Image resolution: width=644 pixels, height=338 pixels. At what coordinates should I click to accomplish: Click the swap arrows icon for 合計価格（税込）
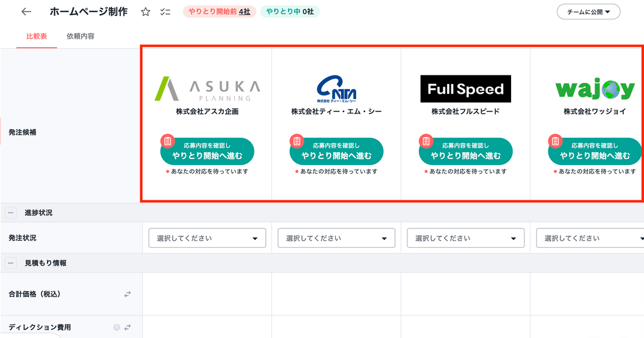pyautogui.click(x=127, y=294)
